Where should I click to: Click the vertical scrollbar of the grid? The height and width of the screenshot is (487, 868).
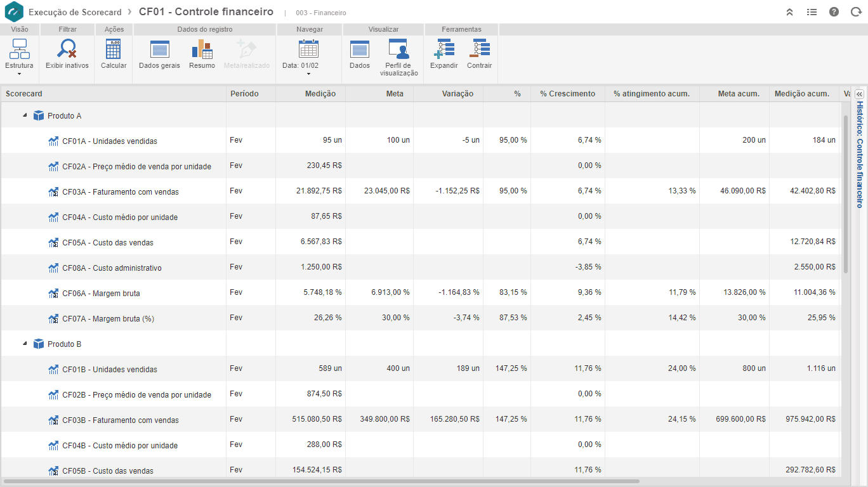pyautogui.click(x=845, y=194)
